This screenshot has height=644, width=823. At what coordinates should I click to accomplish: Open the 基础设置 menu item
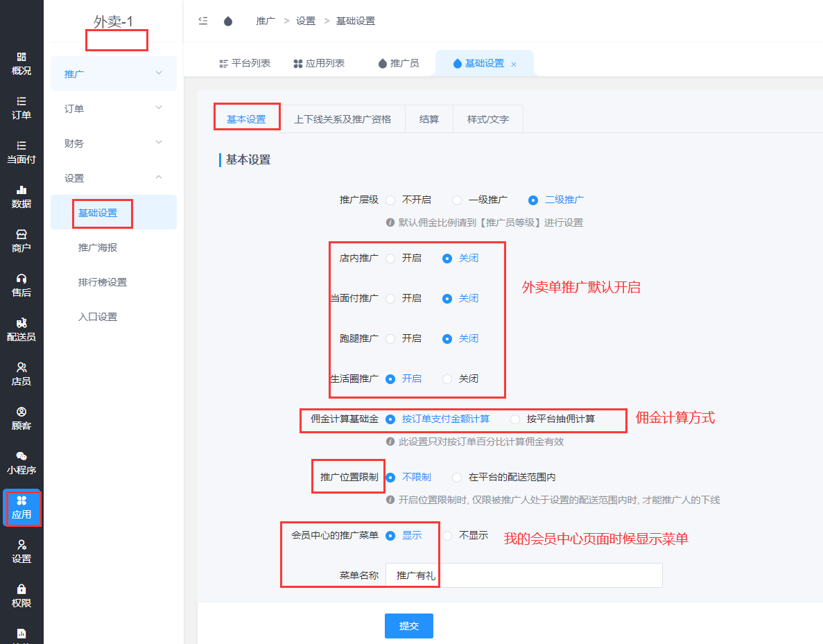[x=114, y=212]
